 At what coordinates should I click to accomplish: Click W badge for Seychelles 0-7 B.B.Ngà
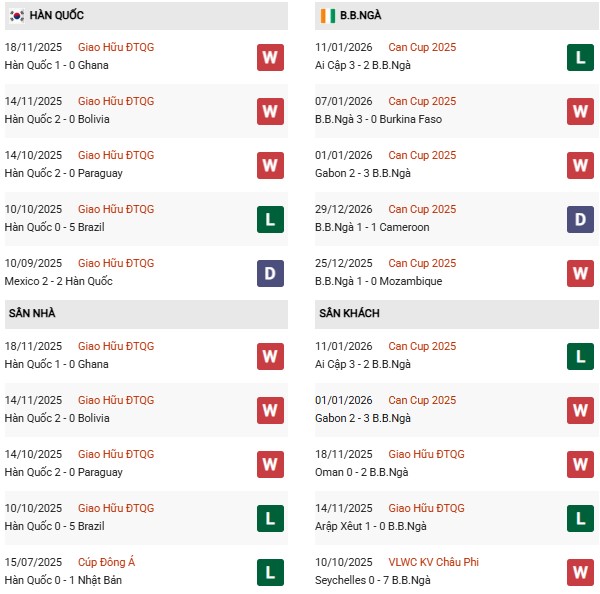click(x=580, y=572)
